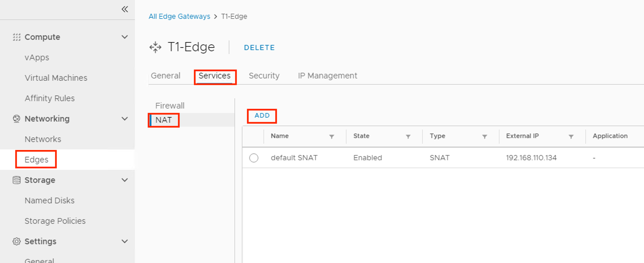Collapse the Storage section chevron
Viewport: 644px width, 263px height.
[125, 180]
